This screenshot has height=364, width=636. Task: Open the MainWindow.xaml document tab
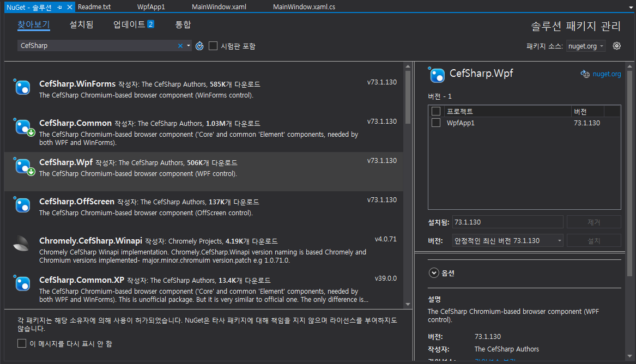tap(219, 7)
